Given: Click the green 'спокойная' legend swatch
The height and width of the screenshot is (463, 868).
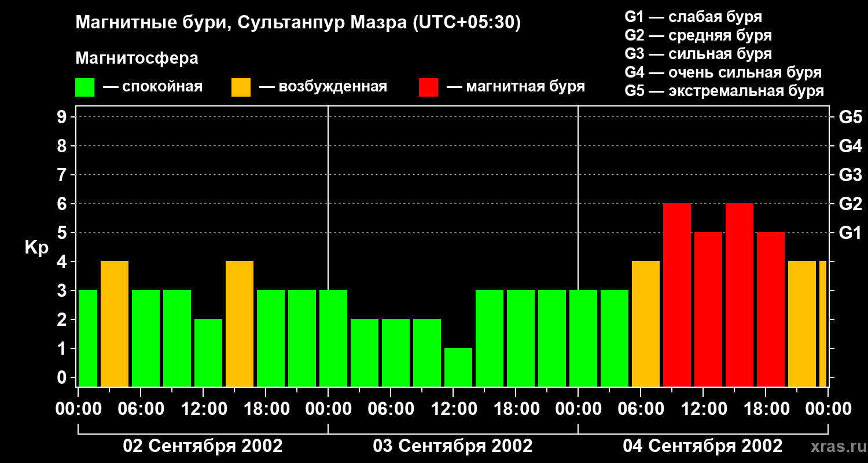Looking at the screenshot, I should tap(85, 87).
